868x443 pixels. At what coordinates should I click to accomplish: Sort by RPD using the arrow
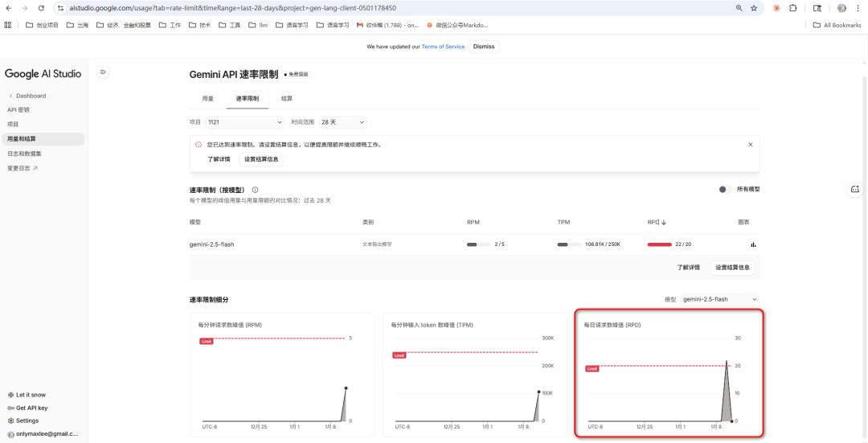click(664, 223)
